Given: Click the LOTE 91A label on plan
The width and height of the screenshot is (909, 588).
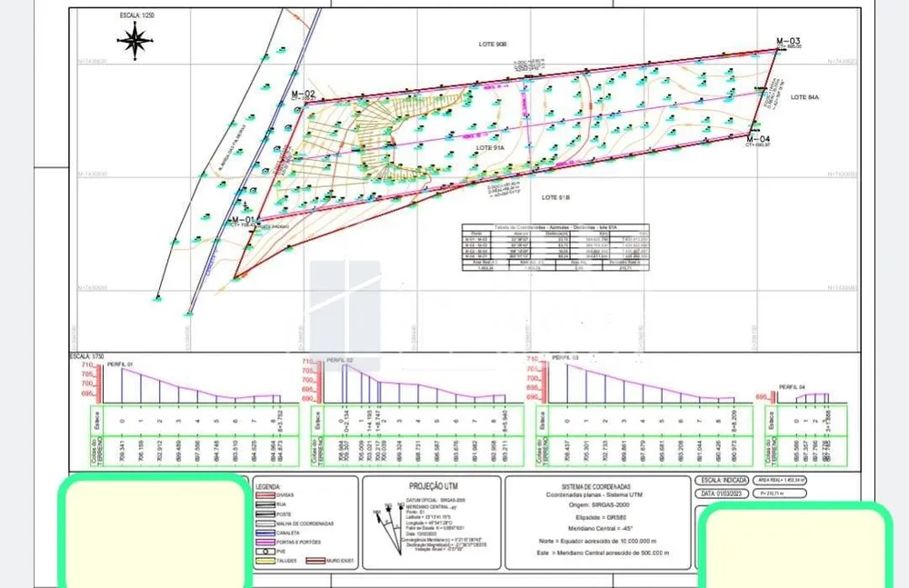Looking at the screenshot, I should pos(491,148).
